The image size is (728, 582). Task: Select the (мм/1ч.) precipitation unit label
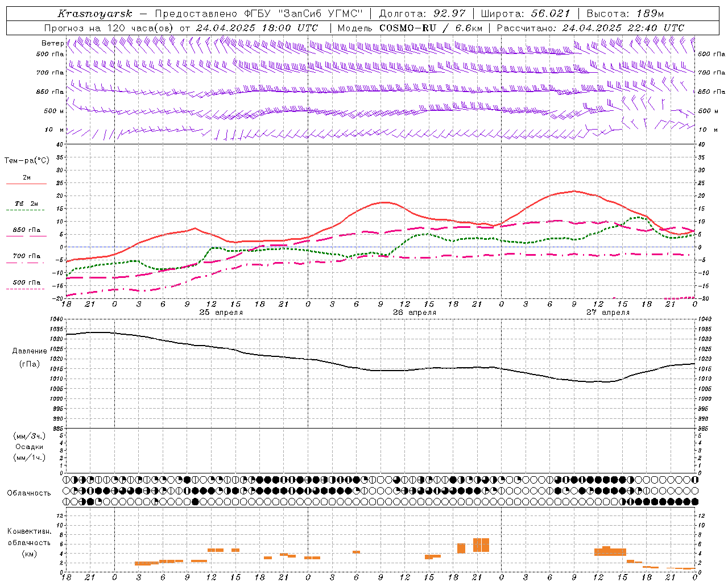[x=30, y=458]
